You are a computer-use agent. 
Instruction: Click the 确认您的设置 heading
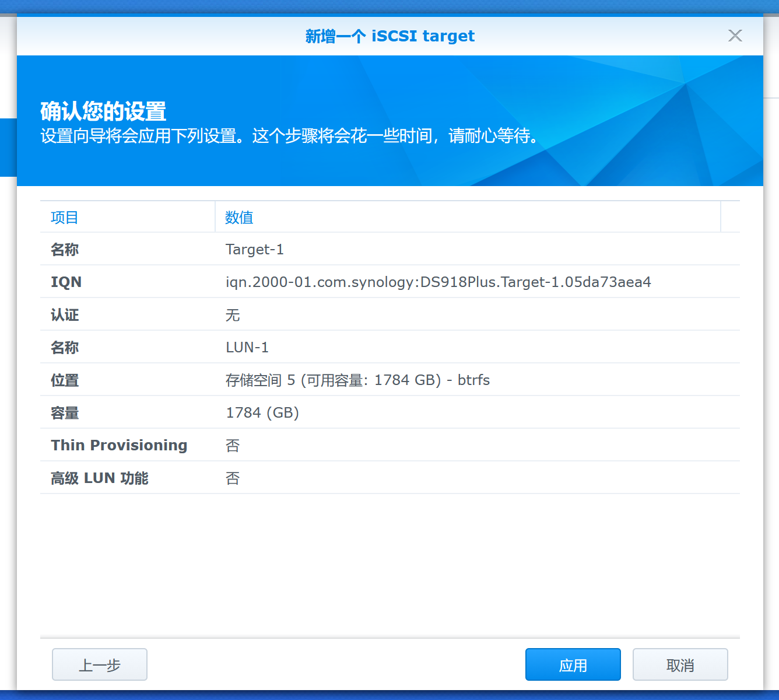[103, 111]
